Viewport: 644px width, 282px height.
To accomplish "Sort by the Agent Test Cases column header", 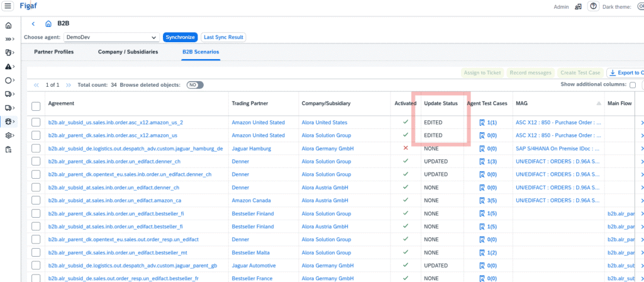I will pyautogui.click(x=487, y=104).
